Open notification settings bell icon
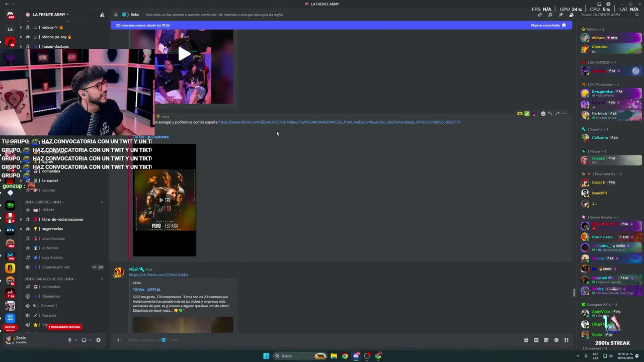644x362 pixels. 550,15
